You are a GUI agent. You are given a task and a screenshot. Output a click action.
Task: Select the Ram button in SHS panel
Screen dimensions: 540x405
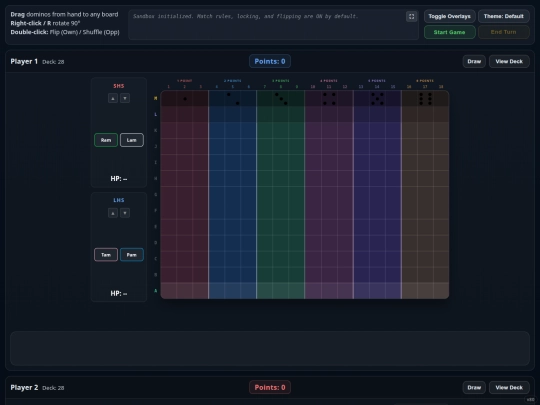pos(106,140)
